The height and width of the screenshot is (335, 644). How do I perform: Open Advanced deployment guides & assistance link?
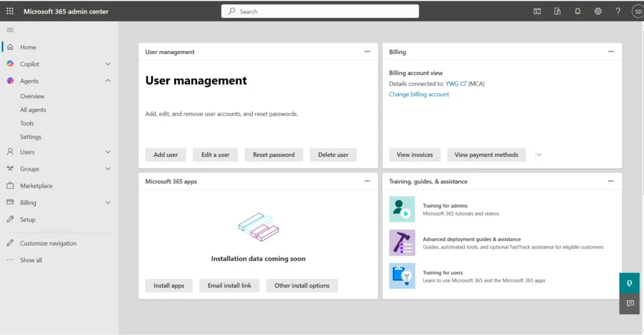(472, 239)
